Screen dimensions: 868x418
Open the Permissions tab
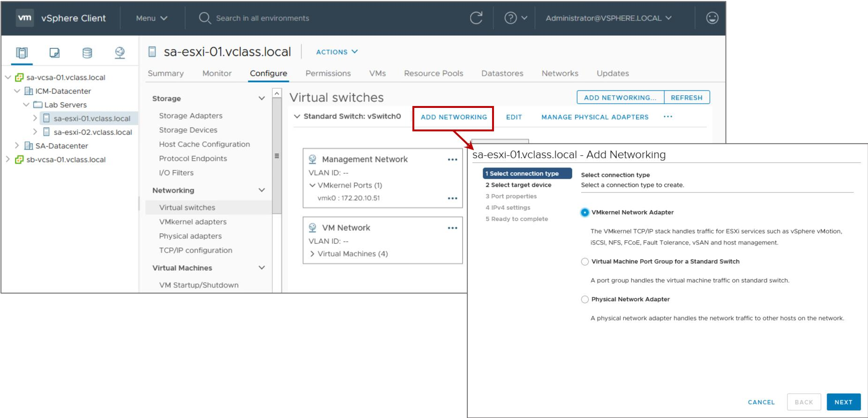328,73
